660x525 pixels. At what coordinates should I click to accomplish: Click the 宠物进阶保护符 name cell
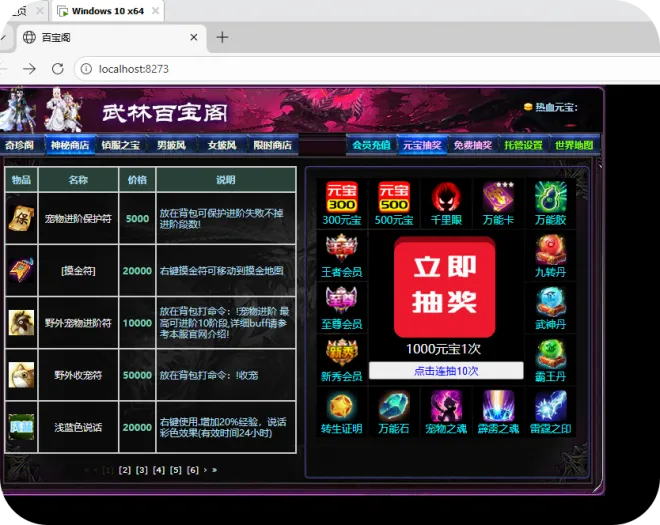[78, 219]
